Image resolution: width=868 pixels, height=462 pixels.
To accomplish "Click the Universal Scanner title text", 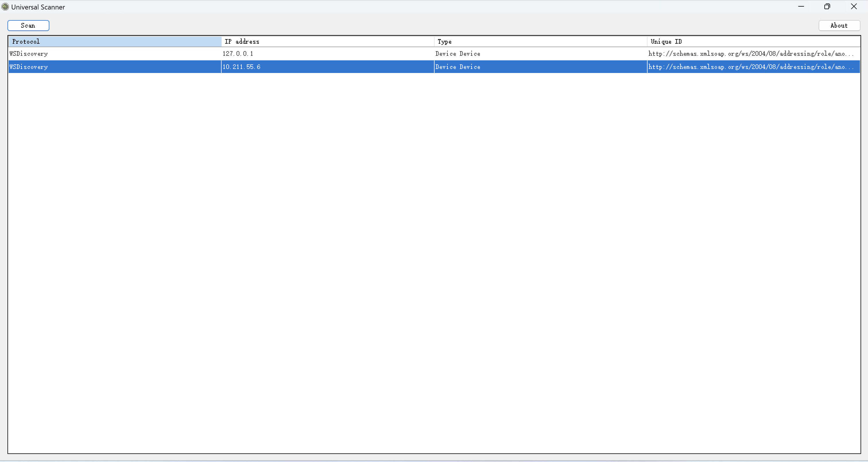I will (38, 6).
